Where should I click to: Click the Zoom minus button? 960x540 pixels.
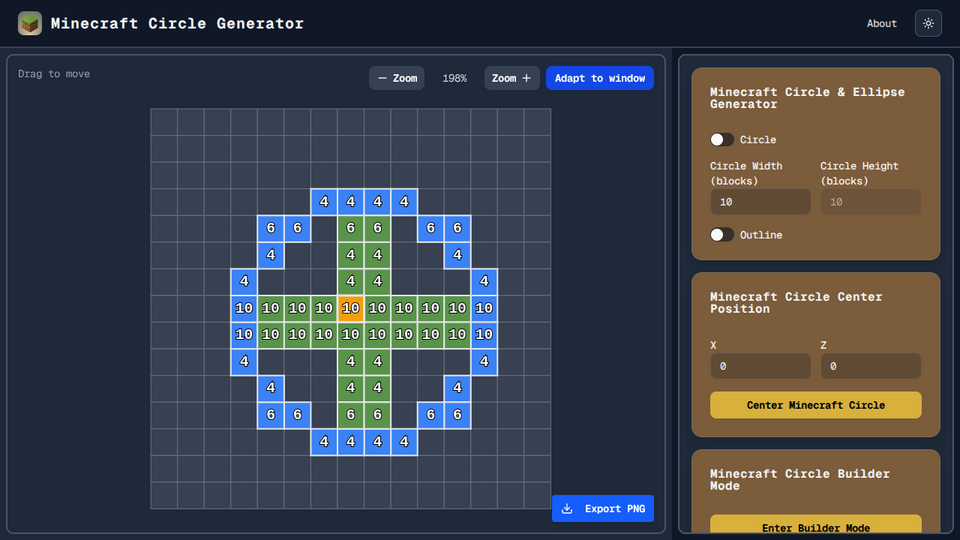[397, 78]
